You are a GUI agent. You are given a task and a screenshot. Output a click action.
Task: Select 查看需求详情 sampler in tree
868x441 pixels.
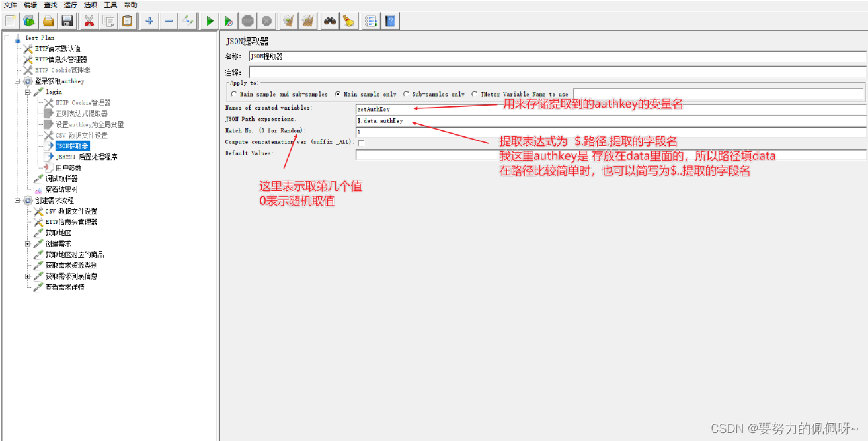click(64, 287)
